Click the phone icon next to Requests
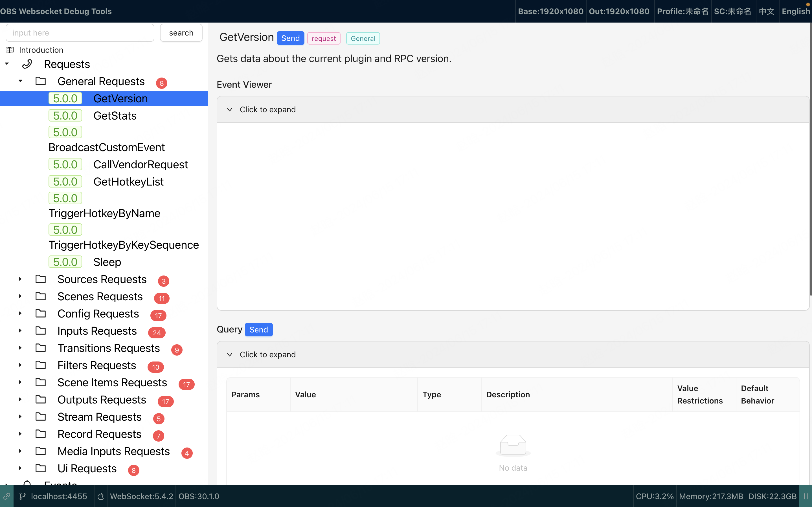The width and height of the screenshot is (812, 507). pyautogui.click(x=27, y=64)
